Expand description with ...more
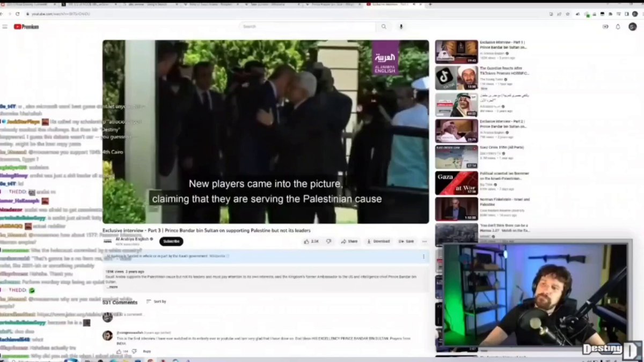 coord(111,287)
